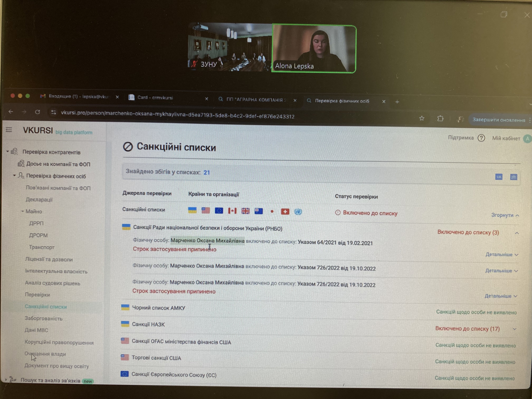Click the browser address bar URL
The width and height of the screenshot is (532, 399).
(177, 115)
